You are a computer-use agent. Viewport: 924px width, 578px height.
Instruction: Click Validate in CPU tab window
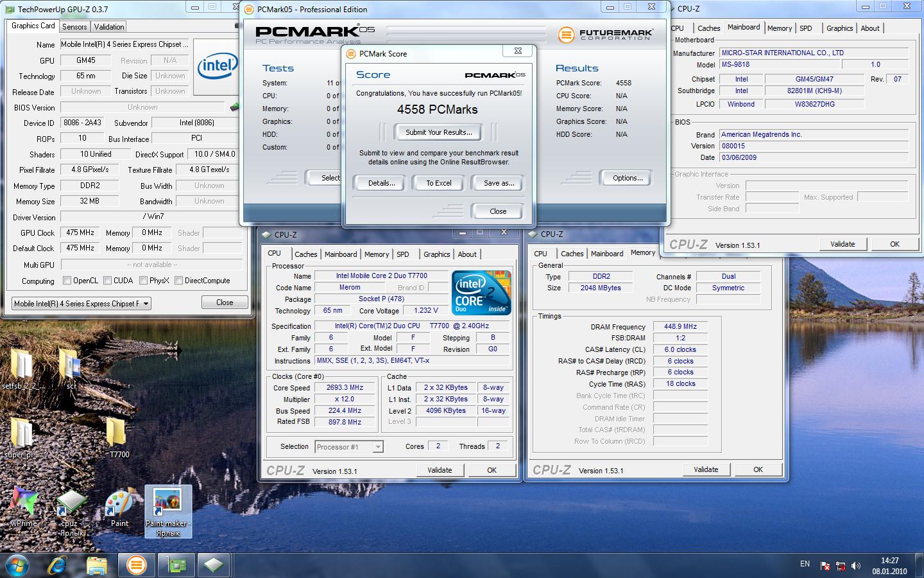[440, 470]
